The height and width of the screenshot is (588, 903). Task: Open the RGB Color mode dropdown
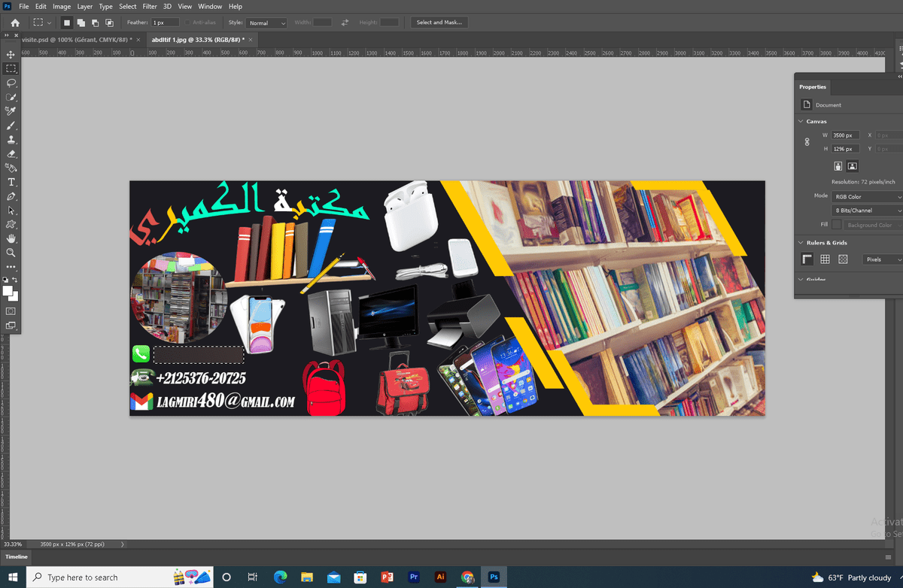tap(867, 196)
